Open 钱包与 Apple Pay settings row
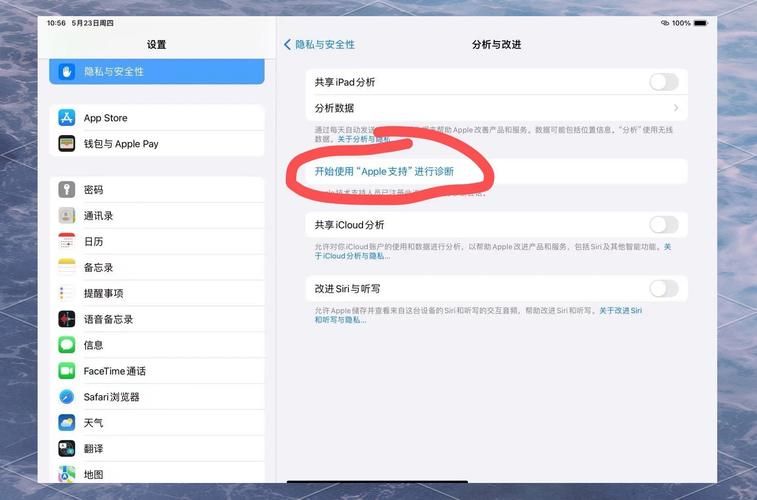Screen dimensions: 757x500 [157, 143]
